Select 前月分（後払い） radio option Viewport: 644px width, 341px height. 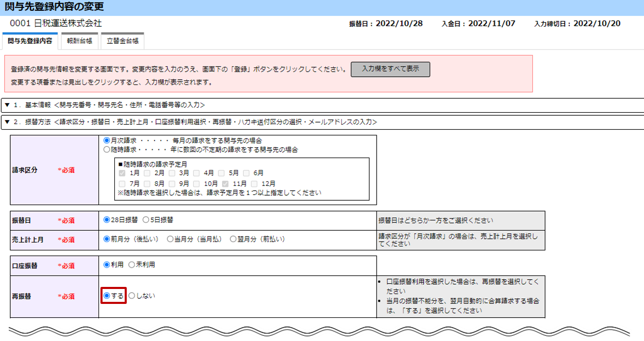(107, 239)
